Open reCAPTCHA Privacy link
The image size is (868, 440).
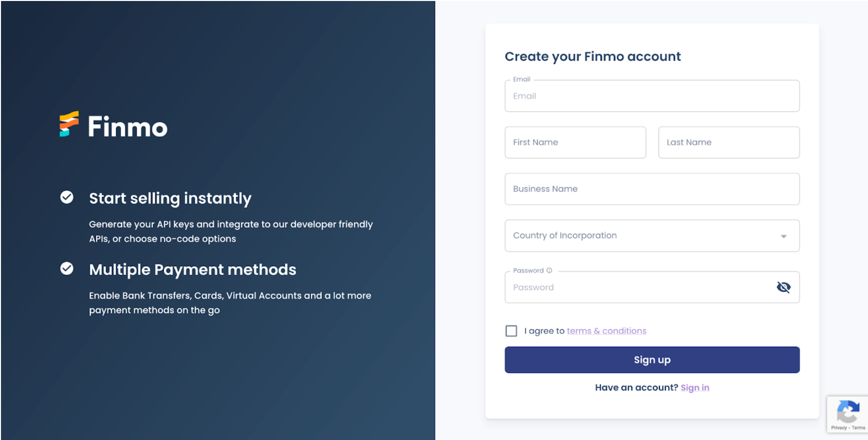click(x=838, y=428)
